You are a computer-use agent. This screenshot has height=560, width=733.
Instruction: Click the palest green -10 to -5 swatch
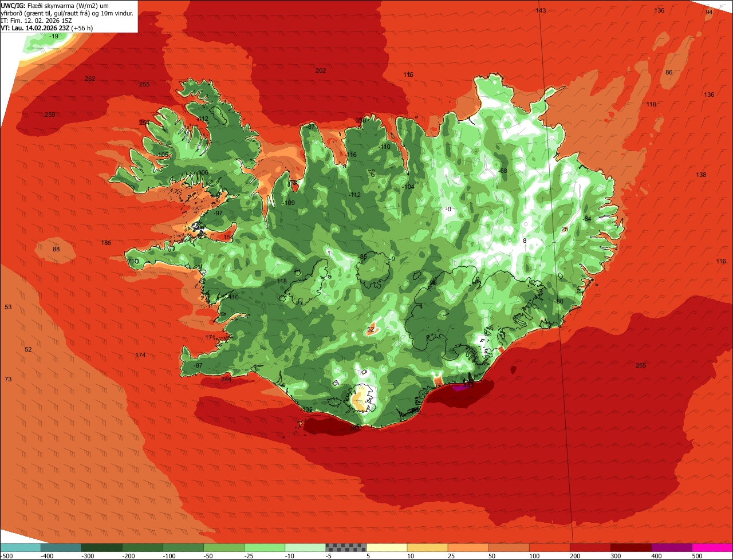(305, 547)
